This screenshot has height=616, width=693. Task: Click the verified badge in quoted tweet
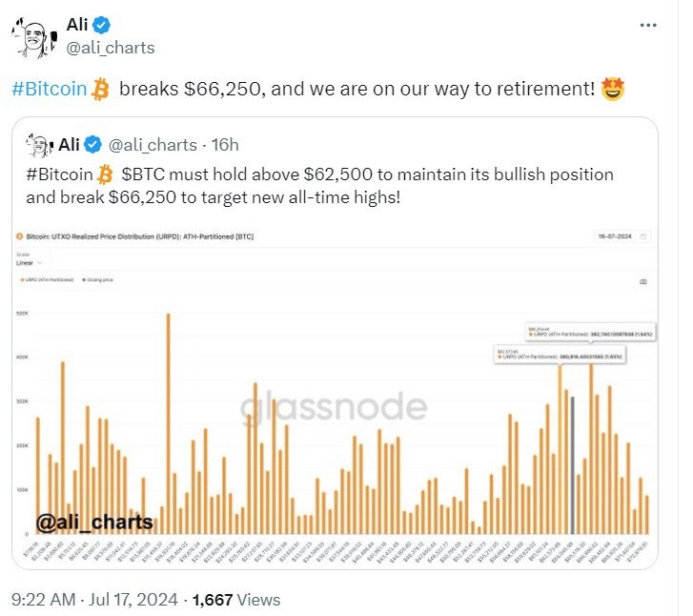point(93,145)
